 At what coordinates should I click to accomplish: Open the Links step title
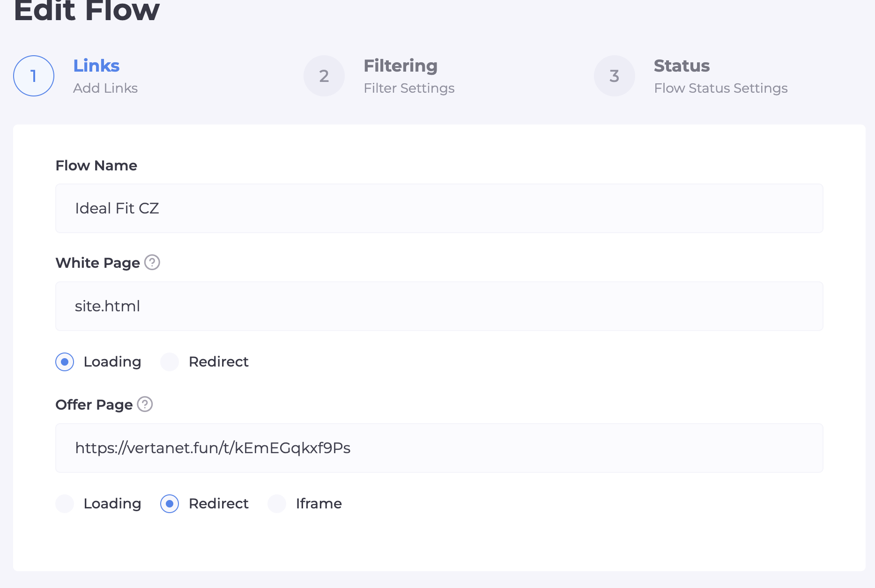pyautogui.click(x=96, y=66)
